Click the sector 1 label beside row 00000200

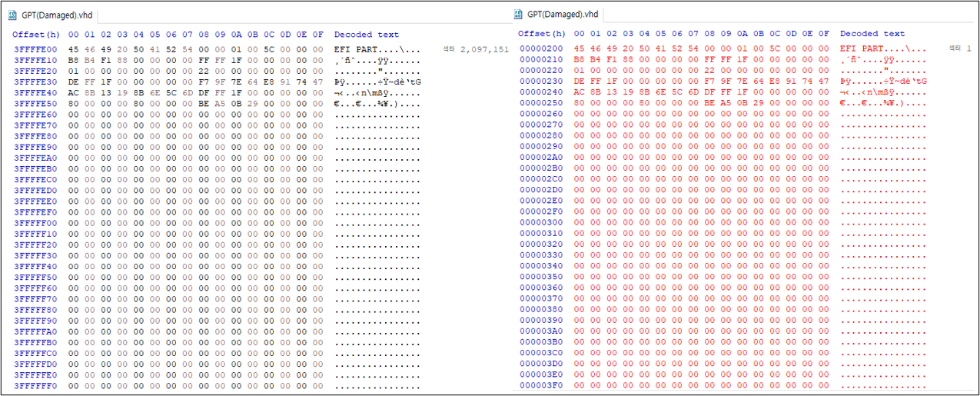(961, 48)
